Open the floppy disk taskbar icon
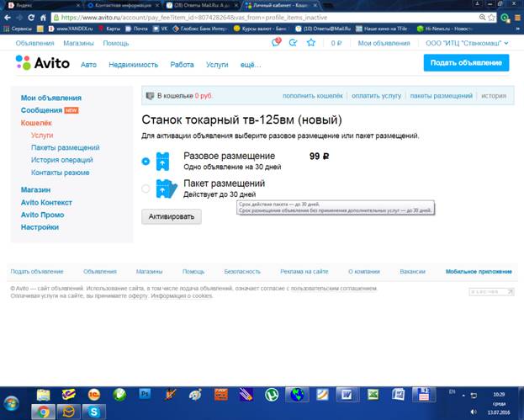 click(424, 395)
